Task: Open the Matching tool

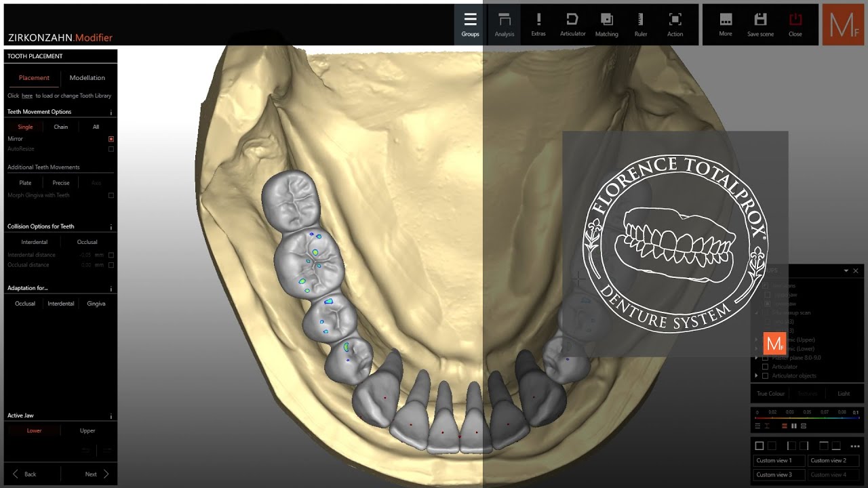Action: click(x=607, y=24)
